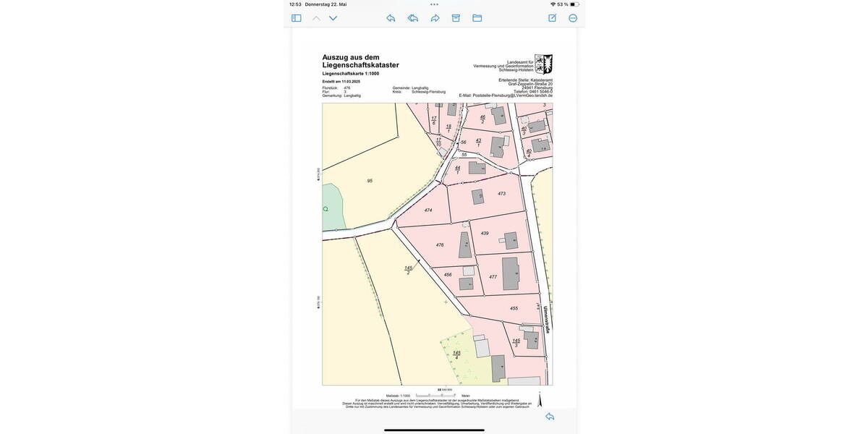The width and height of the screenshot is (868, 434).
Task: Tap parcel label 145/2 on the map
Action: 409,270
